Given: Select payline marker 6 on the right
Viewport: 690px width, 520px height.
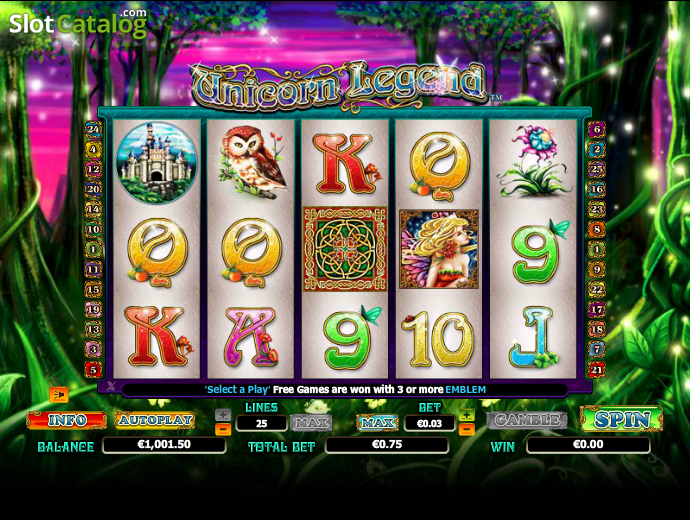Looking at the screenshot, I should pos(597,129).
